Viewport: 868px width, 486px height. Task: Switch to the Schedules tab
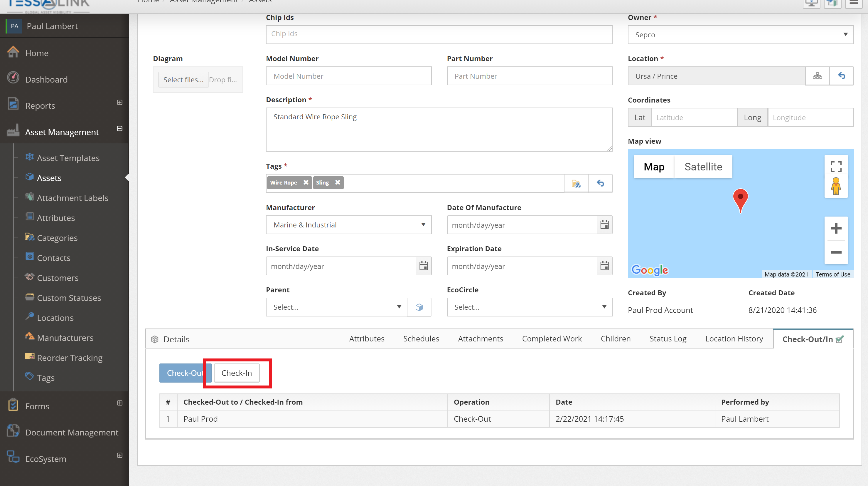421,338
